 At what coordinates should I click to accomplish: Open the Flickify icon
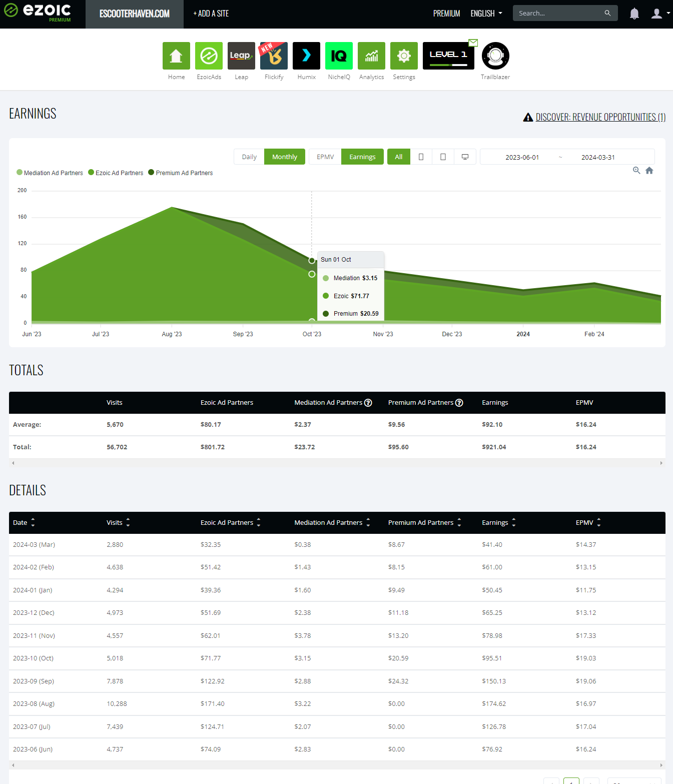coord(274,56)
